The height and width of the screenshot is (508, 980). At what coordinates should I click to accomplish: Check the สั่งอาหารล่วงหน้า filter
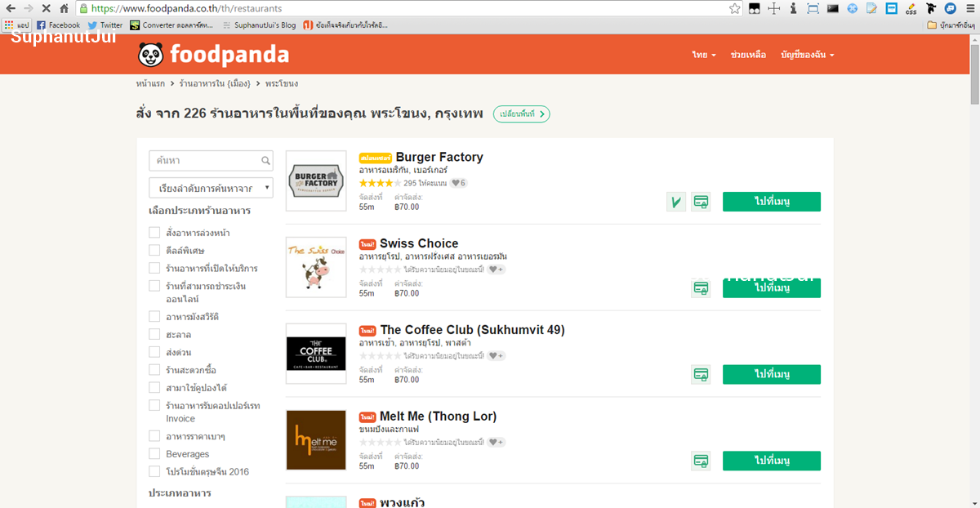[154, 233]
